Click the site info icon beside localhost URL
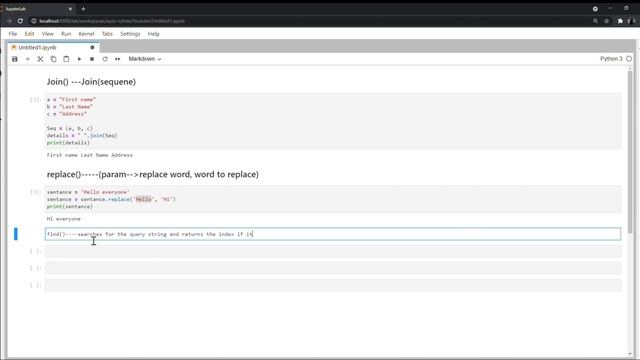The height and width of the screenshot is (360, 640). [x=34, y=21]
